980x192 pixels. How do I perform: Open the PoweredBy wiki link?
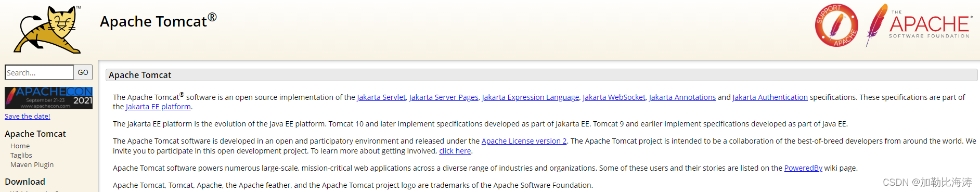click(803, 168)
